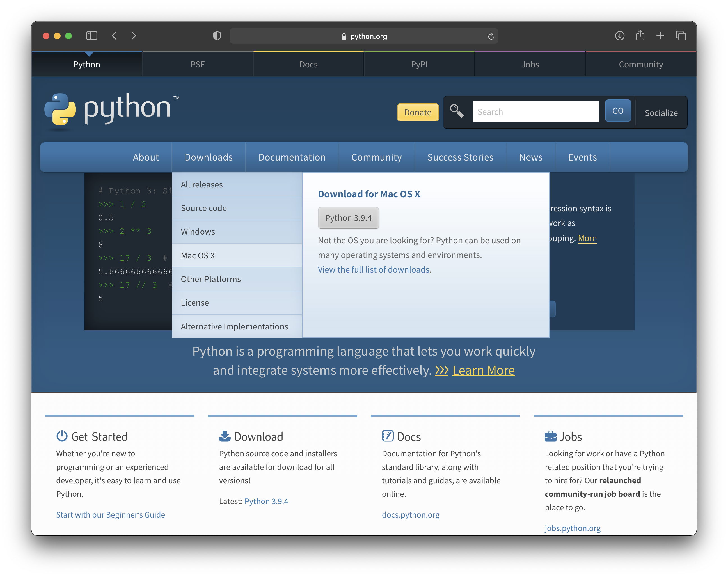
Task: Go forward with the right arrow
Action: click(134, 36)
